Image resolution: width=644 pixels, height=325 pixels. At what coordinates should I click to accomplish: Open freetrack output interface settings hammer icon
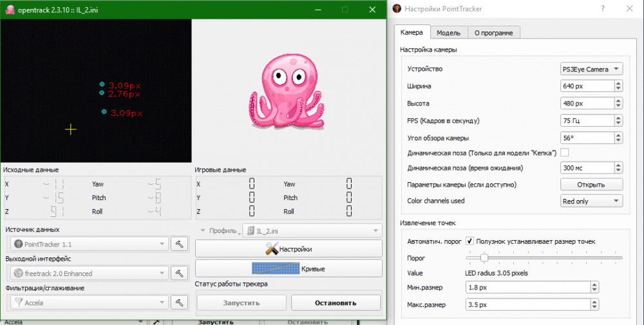180,273
